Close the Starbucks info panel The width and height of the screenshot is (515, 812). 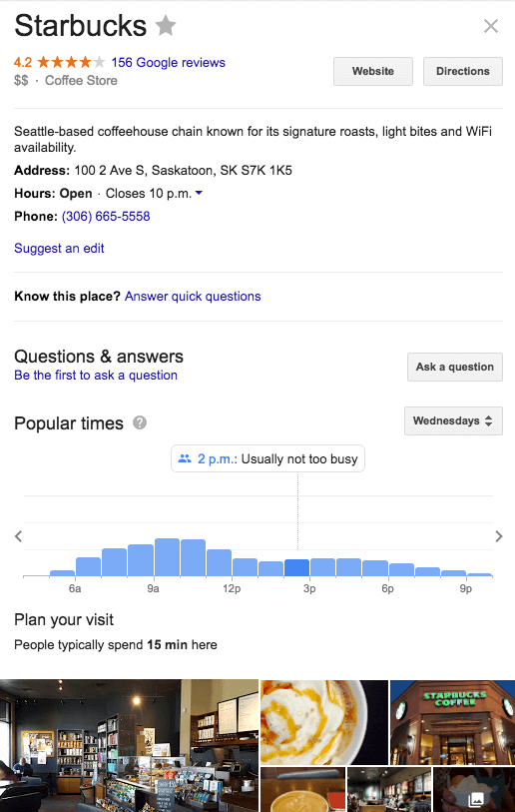pos(491,26)
